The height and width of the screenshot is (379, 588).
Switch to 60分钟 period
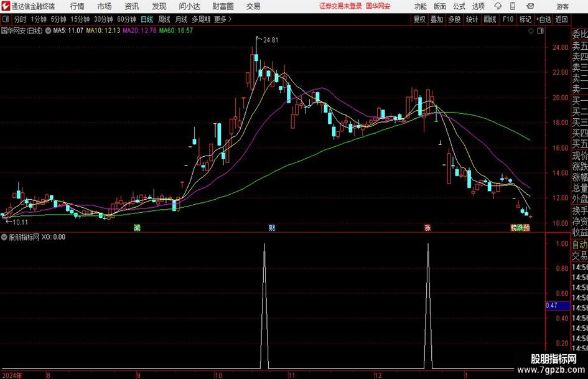127,19
